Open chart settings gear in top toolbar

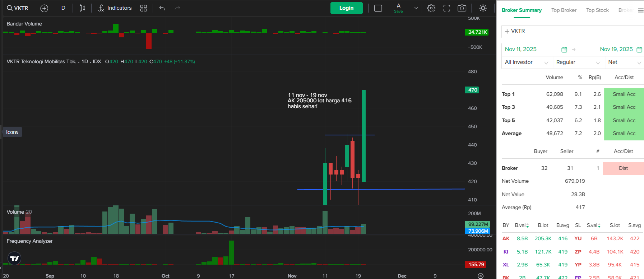[431, 8]
